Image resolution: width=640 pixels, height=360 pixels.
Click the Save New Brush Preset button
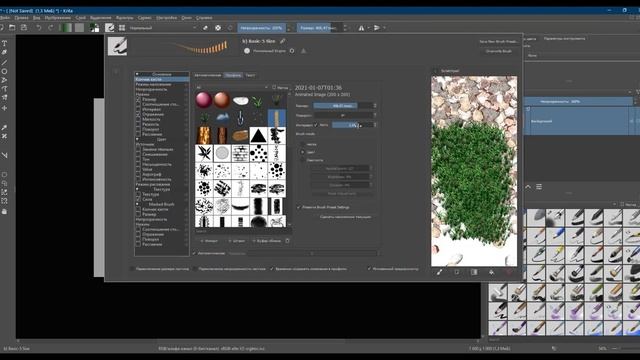498,42
